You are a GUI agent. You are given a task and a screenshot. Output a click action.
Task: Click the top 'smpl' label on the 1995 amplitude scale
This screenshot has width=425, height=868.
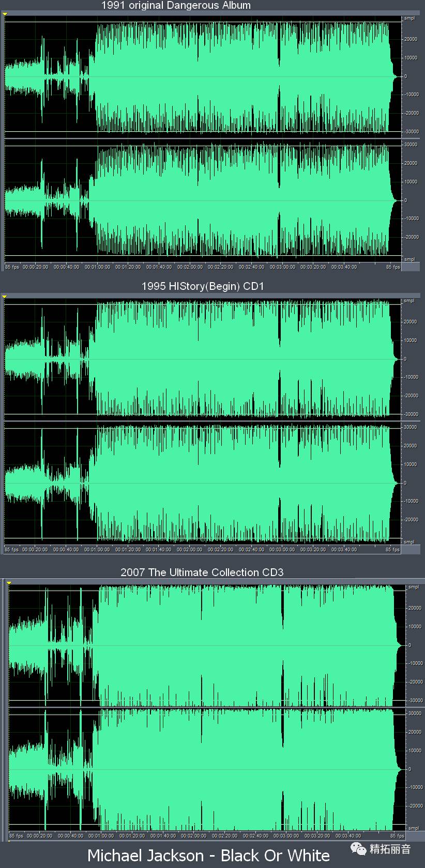[x=409, y=301]
